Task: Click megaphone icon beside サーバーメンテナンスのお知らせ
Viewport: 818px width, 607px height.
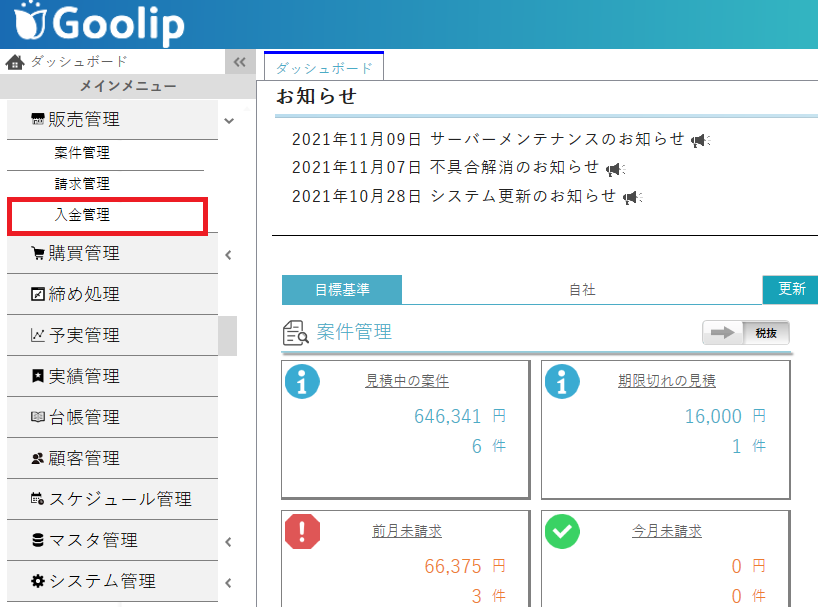Action: (701, 140)
